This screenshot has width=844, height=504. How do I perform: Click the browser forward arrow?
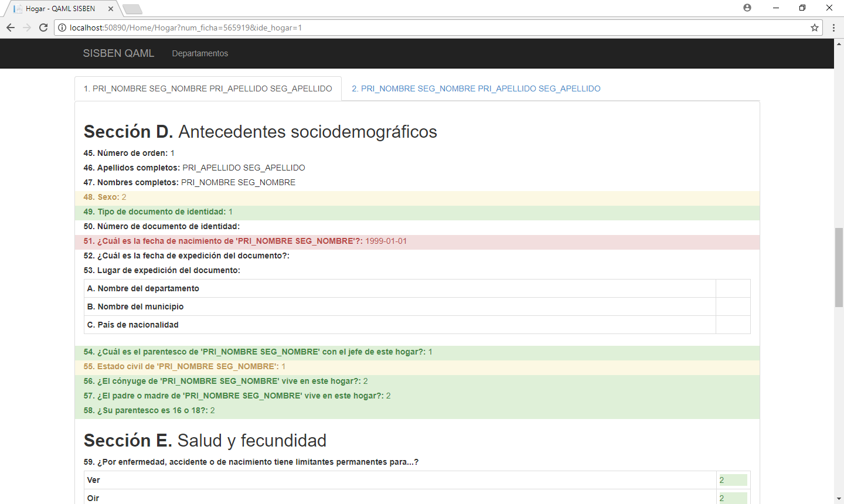coord(27,28)
